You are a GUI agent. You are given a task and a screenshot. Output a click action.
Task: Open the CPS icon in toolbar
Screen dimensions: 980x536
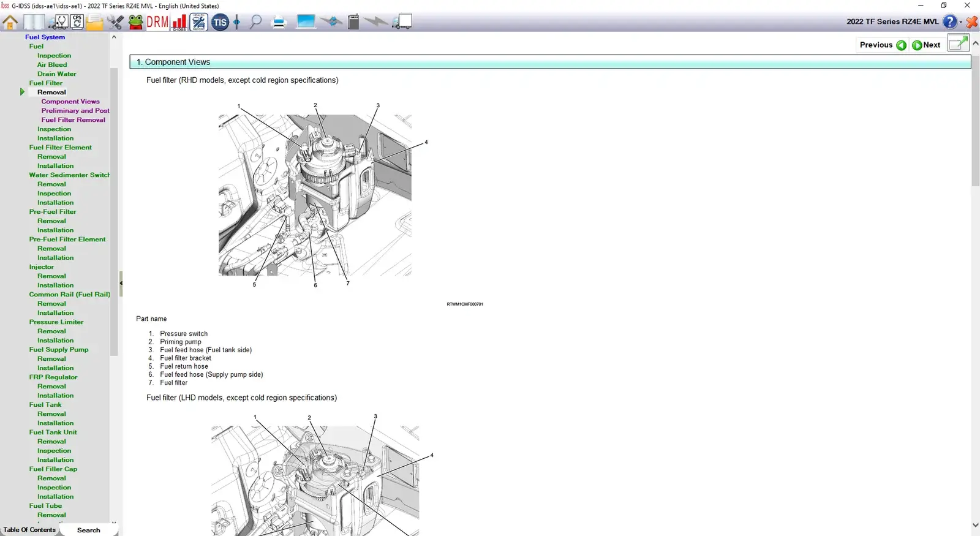(x=77, y=23)
